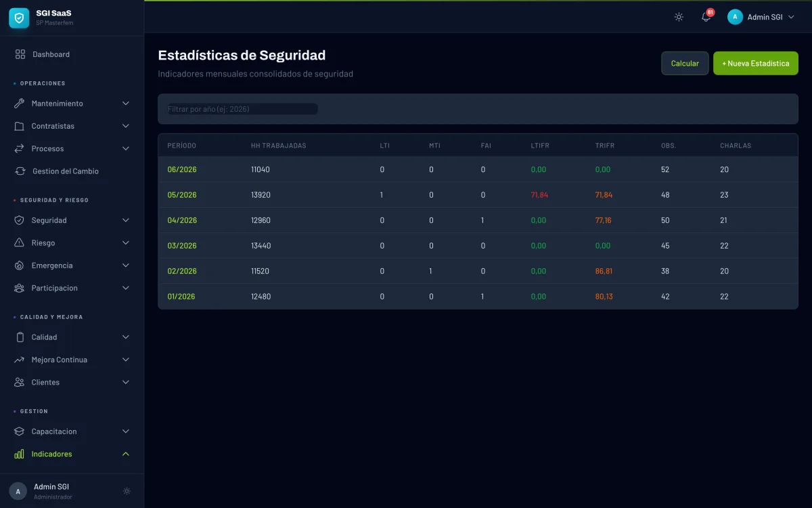Open the notifications bell icon
Screen dimensions: 812x508
click(x=706, y=17)
